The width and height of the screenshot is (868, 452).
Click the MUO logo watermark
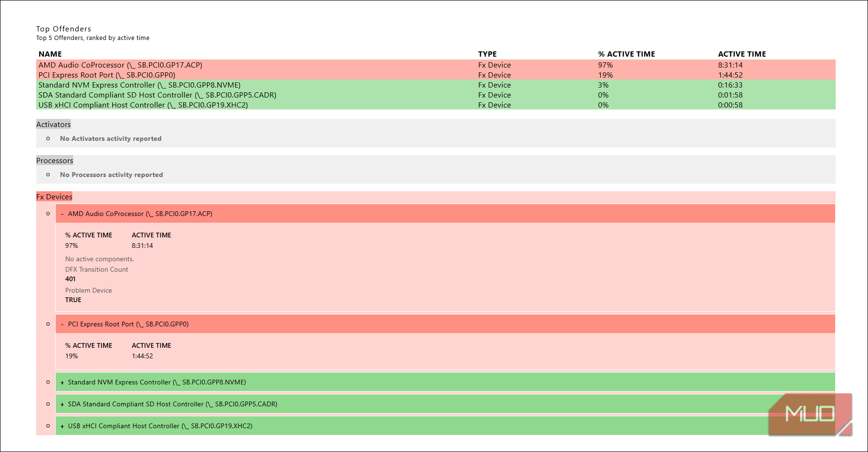(809, 414)
